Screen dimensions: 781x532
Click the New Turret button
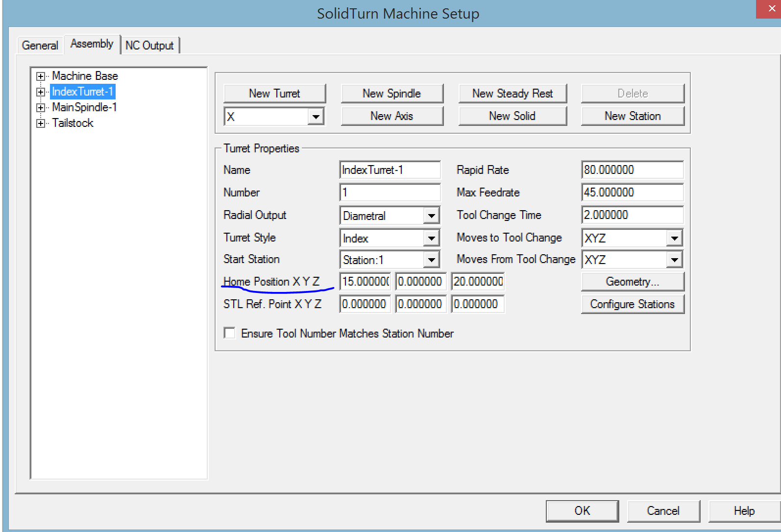pyautogui.click(x=274, y=93)
